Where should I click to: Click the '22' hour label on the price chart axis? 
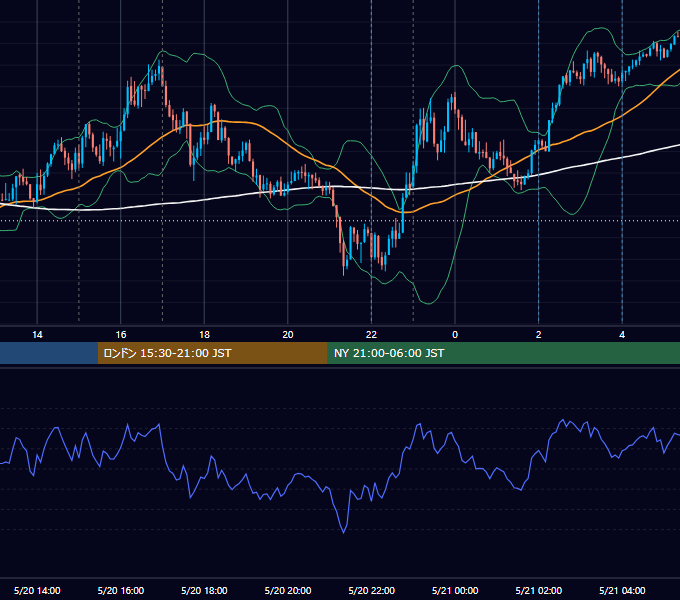[371, 335]
